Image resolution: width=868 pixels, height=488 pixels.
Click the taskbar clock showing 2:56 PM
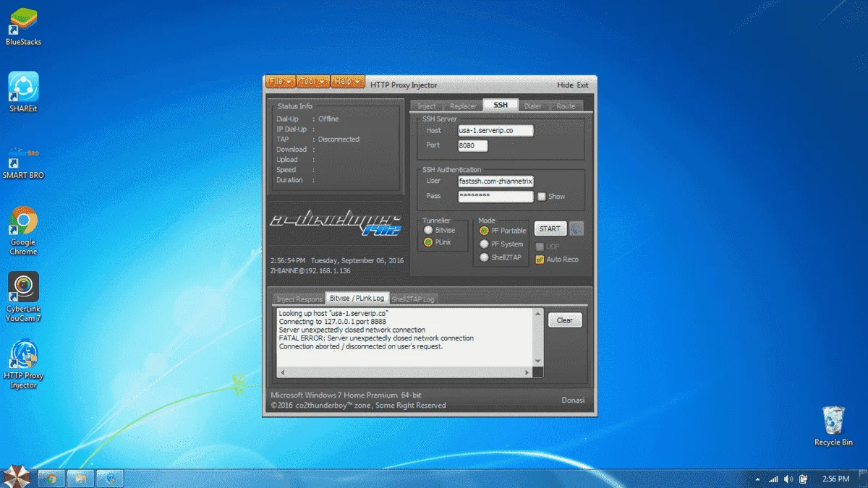pos(835,479)
